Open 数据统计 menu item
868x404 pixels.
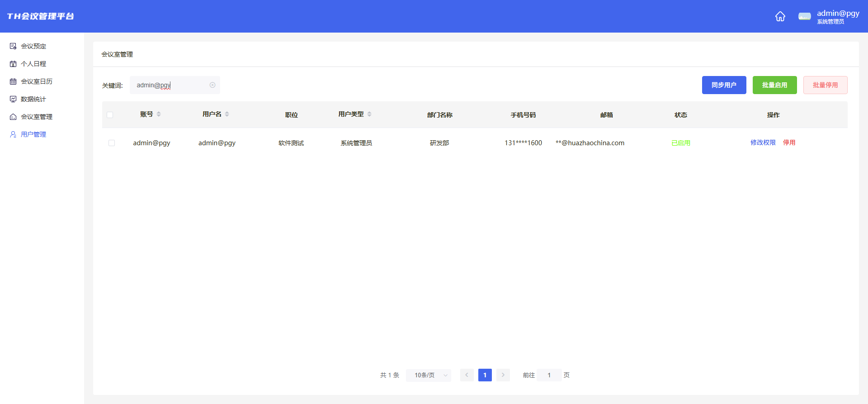33,99
